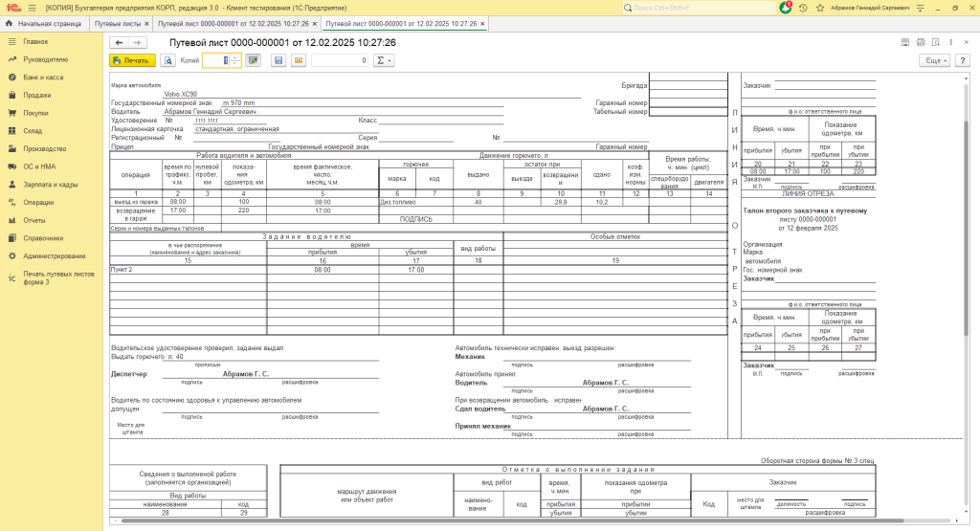Screen dimensions: 980x531
Task: Click the printer icon in form header
Action: click(921, 43)
